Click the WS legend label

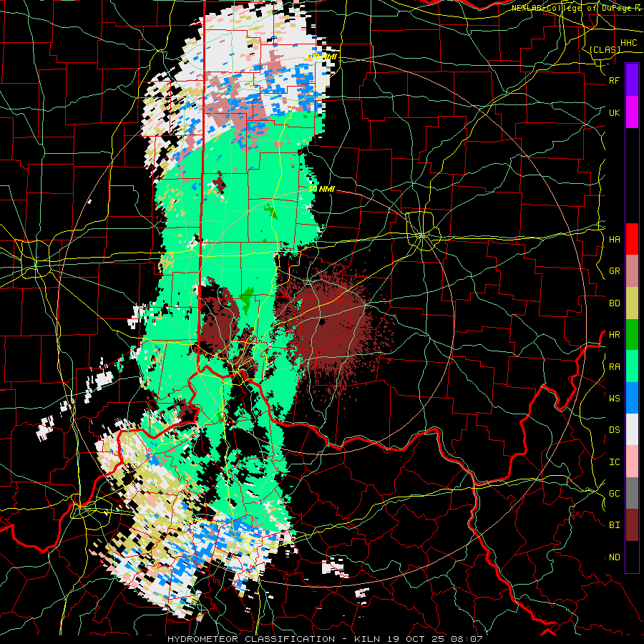(x=615, y=399)
